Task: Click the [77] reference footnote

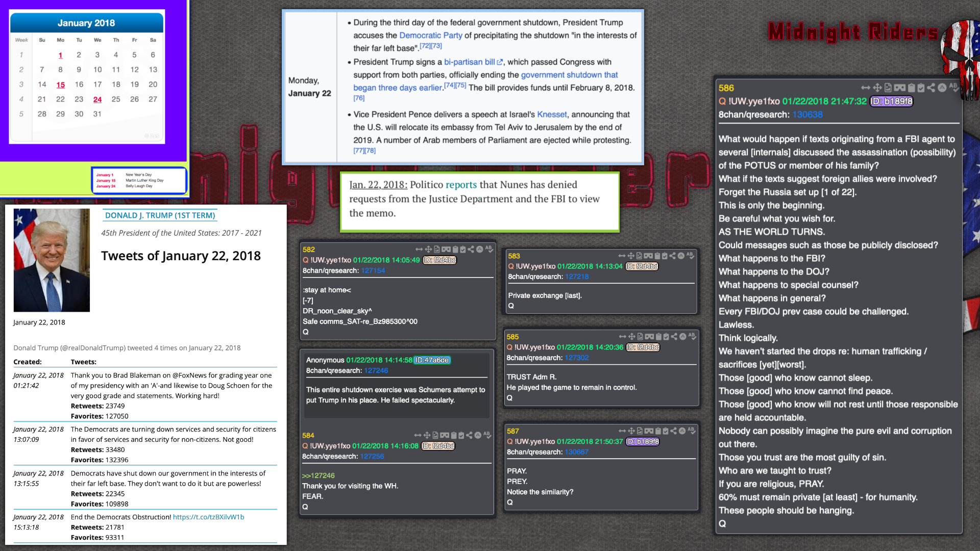Action: [x=358, y=151]
